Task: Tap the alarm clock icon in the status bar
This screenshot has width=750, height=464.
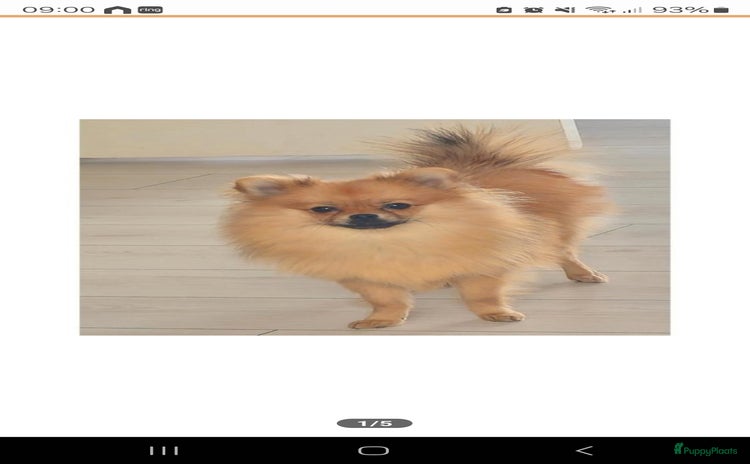Action: click(533, 10)
